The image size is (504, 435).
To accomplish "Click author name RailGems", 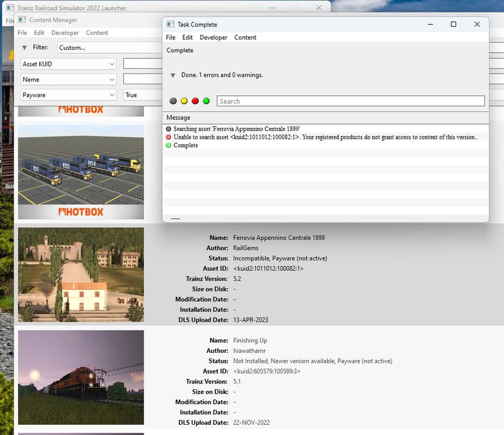I will 246,248.
